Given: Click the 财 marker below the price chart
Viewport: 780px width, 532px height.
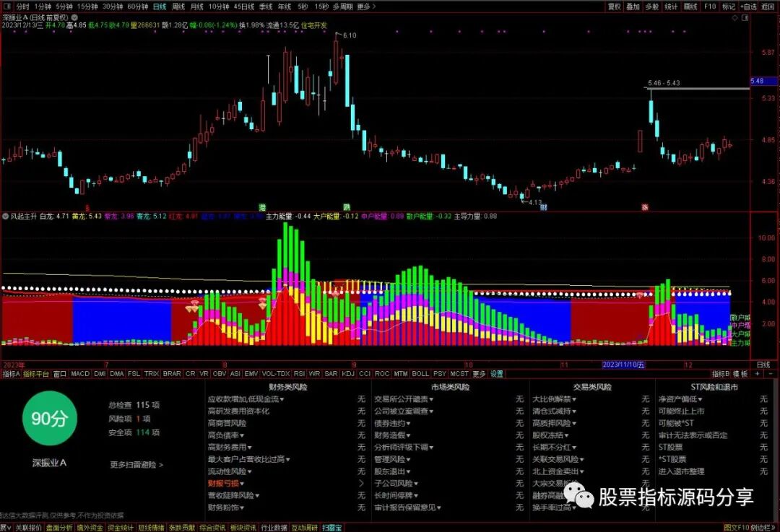Looking at the screenshot, I should pos(544,207).
